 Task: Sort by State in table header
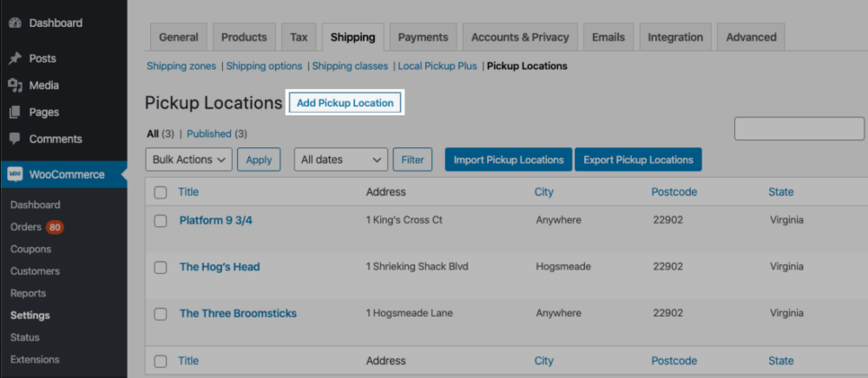781,192
